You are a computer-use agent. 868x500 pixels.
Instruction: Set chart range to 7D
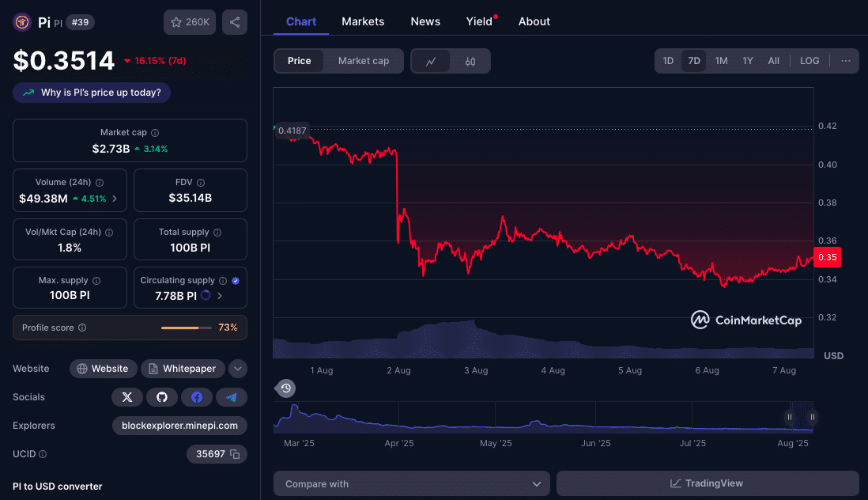[694, 61]
